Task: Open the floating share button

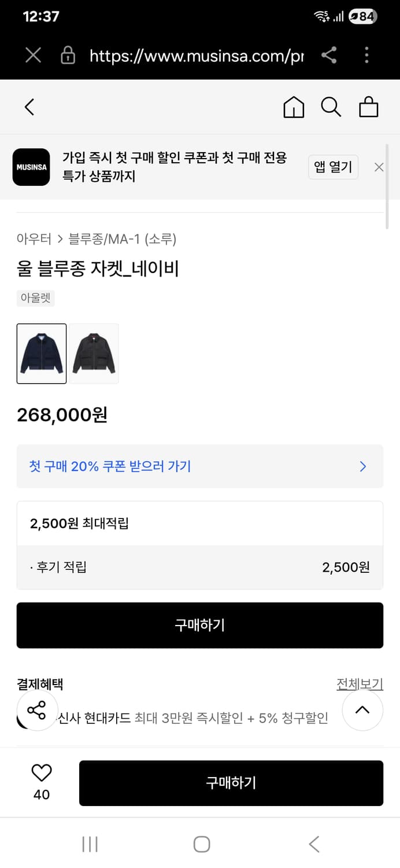Action: coord(38,710)
